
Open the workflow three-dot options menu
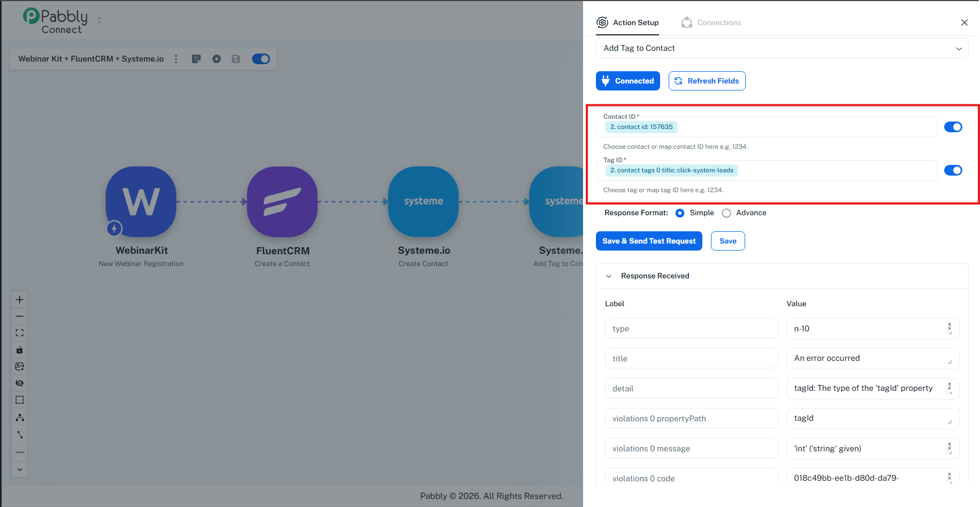click(176, 59)
